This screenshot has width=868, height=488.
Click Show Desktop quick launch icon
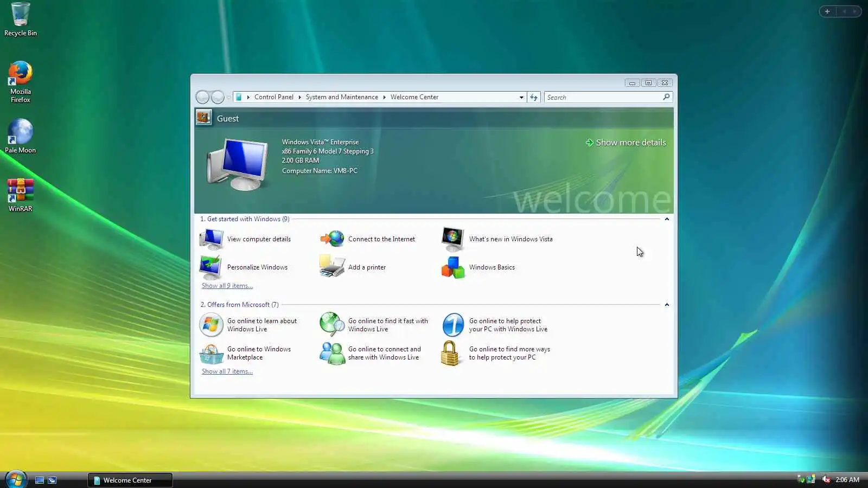click(40, 480)
